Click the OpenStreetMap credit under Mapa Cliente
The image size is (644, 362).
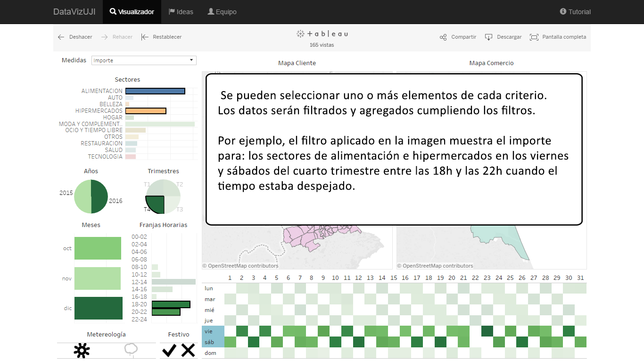click(x=240, y=266)
